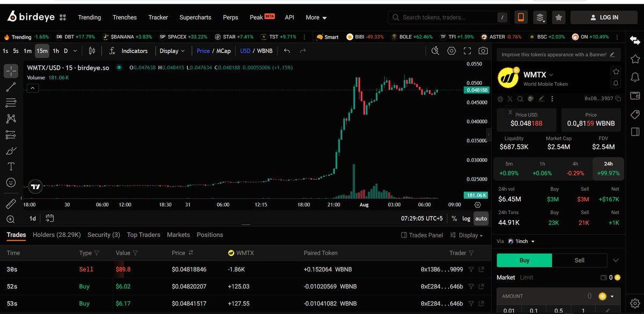Expand options beside the Sell button
This screenshot has height=314, width=644.
tap(616, 260)
